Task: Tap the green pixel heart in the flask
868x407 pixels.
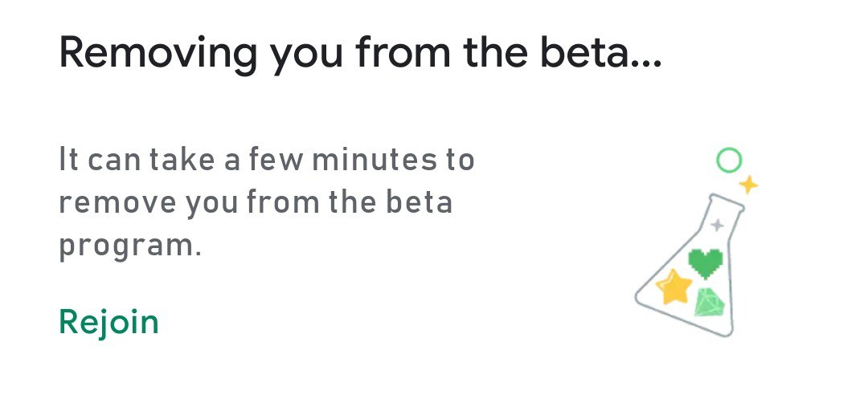Action: (x=706, y=263)
